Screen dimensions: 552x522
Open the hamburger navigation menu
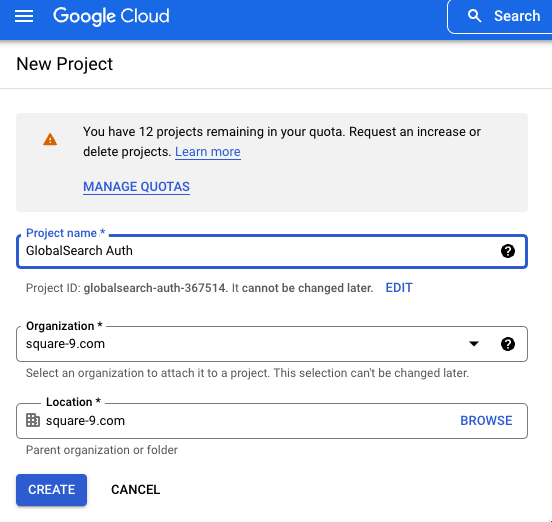click(24, 16)
